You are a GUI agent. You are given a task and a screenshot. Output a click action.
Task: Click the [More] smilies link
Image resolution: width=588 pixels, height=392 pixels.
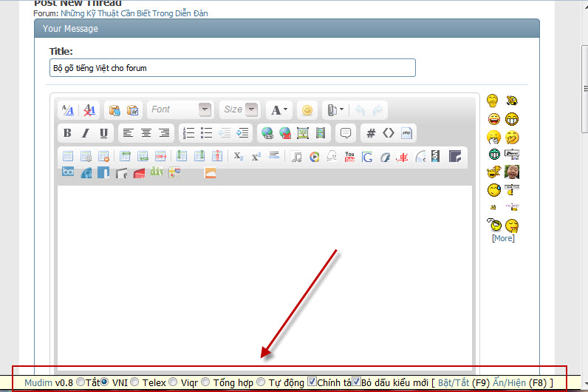503,238
